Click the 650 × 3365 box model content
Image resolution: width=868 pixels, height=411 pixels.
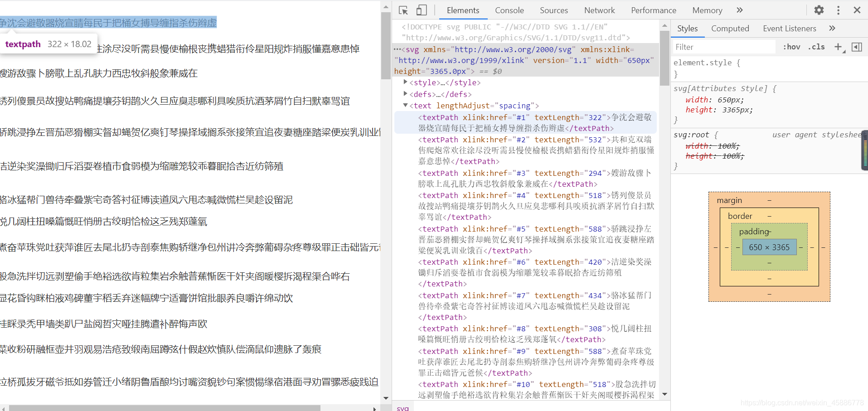[x=769, y=247]
